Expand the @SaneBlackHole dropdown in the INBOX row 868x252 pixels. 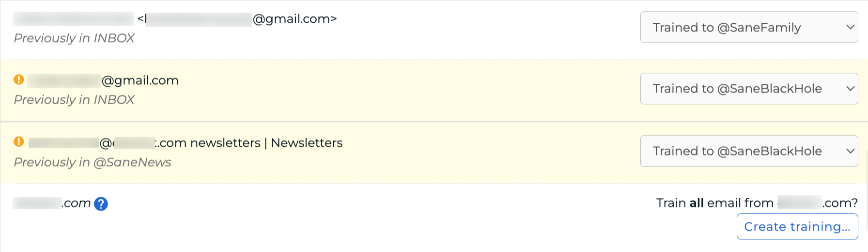click(x=748, y=89)
